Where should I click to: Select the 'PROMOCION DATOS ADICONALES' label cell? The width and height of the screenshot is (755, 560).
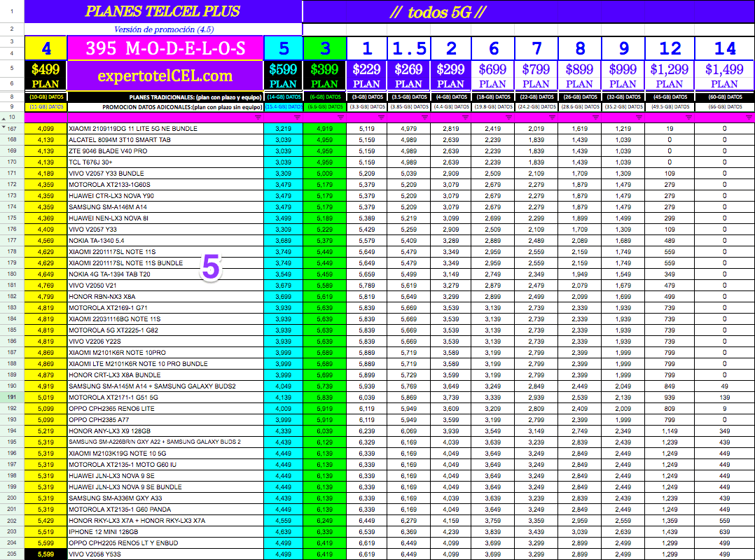click(x=165, y=107)
